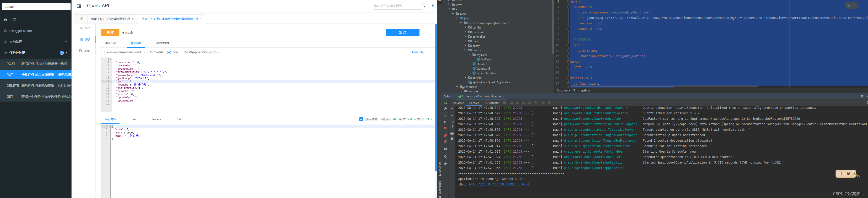Click the View Breakpoints icon in Debug panel
This screenshot has height=198, width=868.
click(445, 135)
